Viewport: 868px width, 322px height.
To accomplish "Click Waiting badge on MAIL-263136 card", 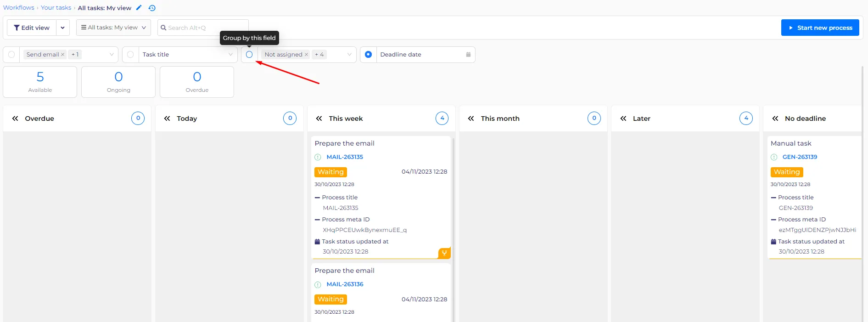I will (x=330, y=299).
